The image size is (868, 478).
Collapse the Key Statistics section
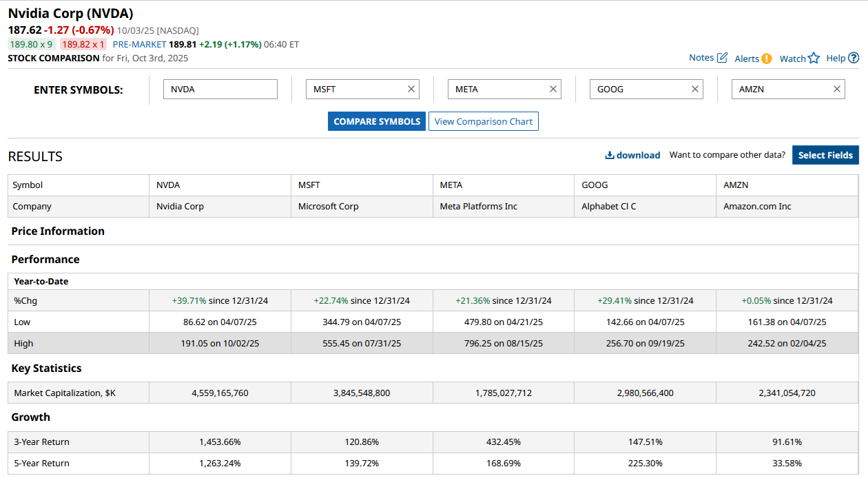(46, 368)
